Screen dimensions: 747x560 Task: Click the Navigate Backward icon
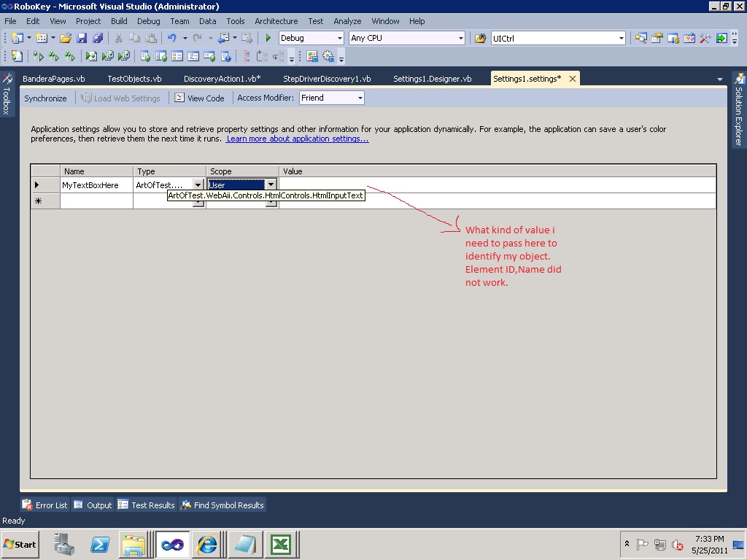(x=223, y=38)
